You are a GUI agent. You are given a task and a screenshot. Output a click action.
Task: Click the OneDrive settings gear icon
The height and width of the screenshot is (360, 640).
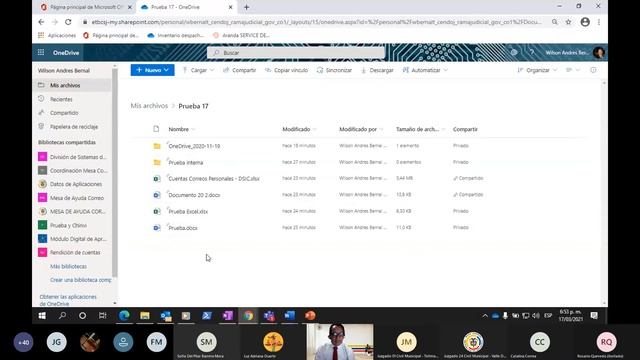click(514, 53)
